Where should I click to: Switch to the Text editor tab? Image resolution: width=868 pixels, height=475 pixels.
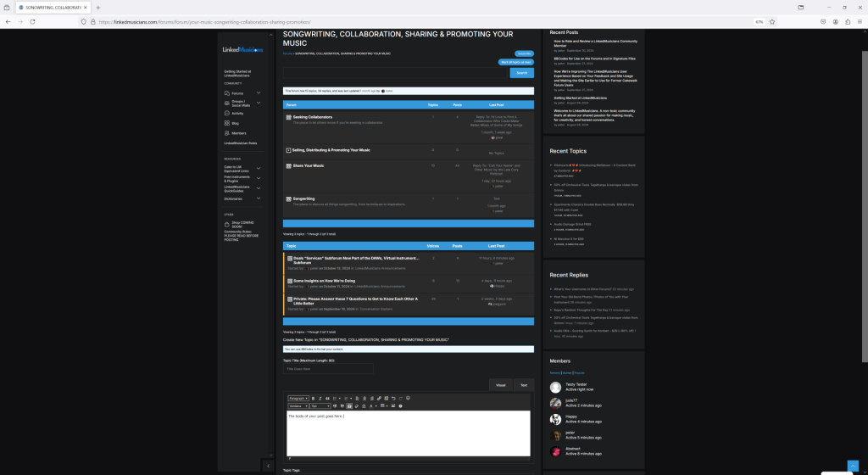523,384
